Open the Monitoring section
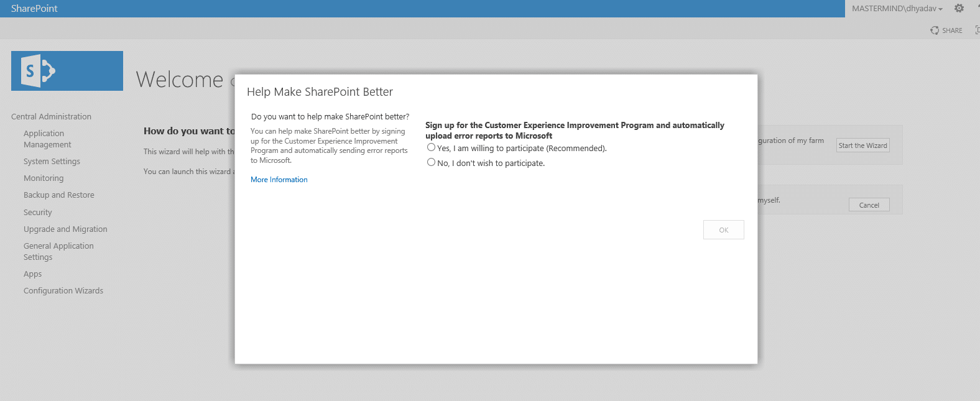Image resolution: width=980 pixels, height=401 pixels. pyautogui.click(x=44, y=178)
